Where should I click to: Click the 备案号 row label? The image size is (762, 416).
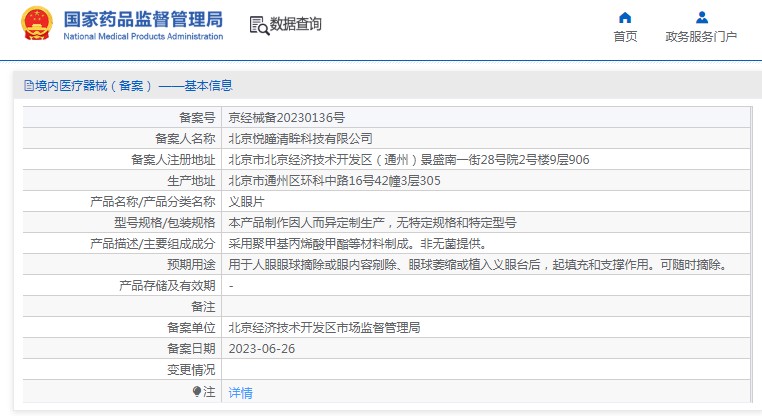coord(197,118)
